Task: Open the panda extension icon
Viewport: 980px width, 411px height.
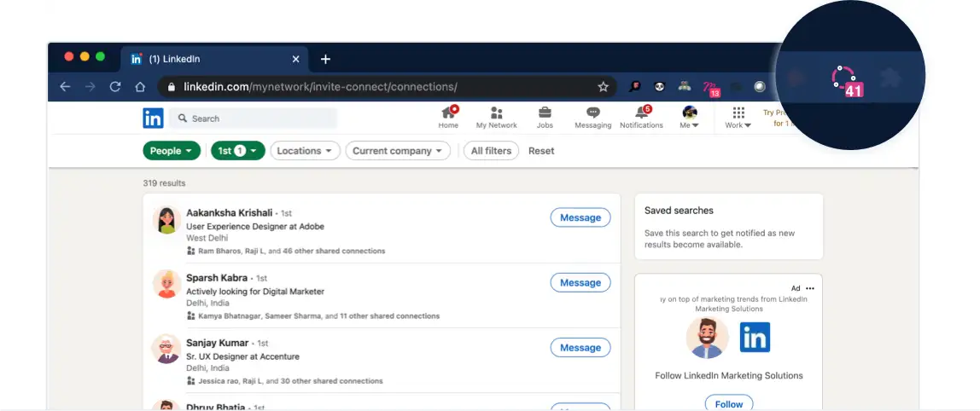Action: (659, 87)
